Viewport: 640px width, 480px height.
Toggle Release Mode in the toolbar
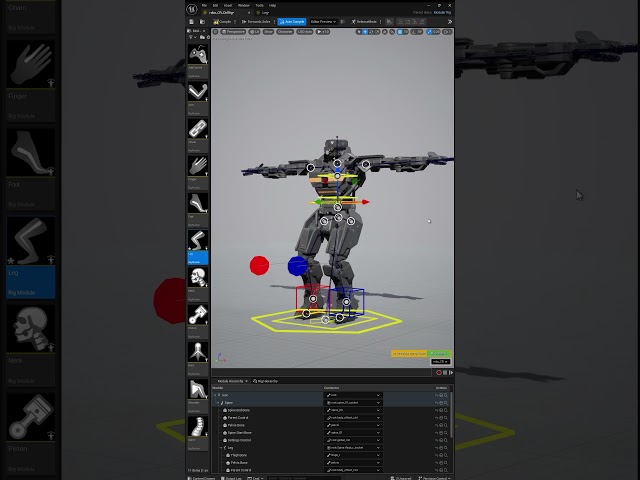(x=364, y=22)
